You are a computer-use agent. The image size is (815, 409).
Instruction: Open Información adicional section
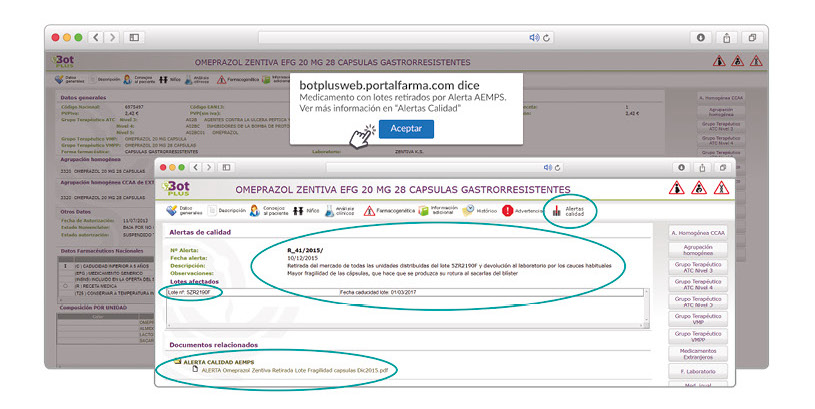click(x=427, y=211)
